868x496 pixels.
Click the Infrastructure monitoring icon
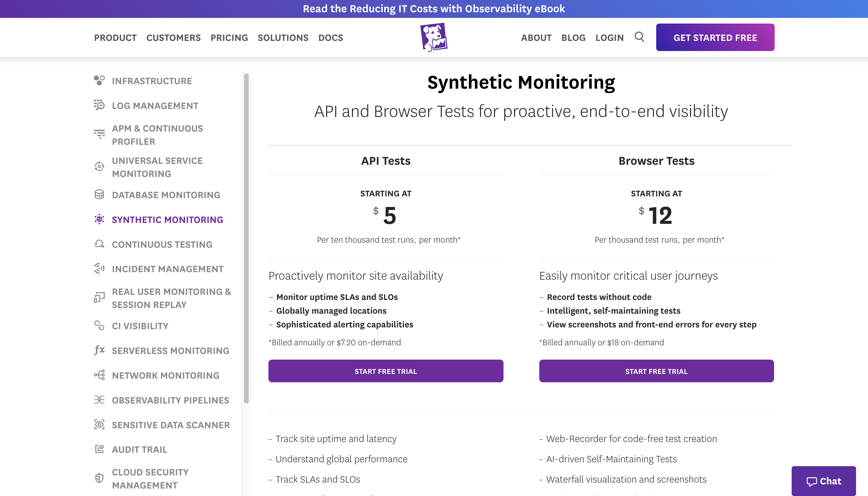point(100,81)
